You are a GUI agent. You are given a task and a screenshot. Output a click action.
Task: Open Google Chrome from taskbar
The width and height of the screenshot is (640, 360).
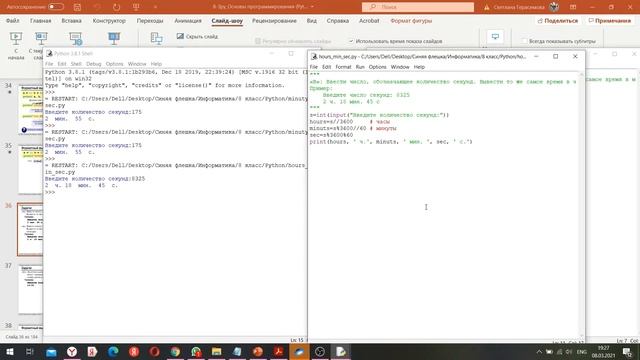pyautogui.click(x=175, y=351)
